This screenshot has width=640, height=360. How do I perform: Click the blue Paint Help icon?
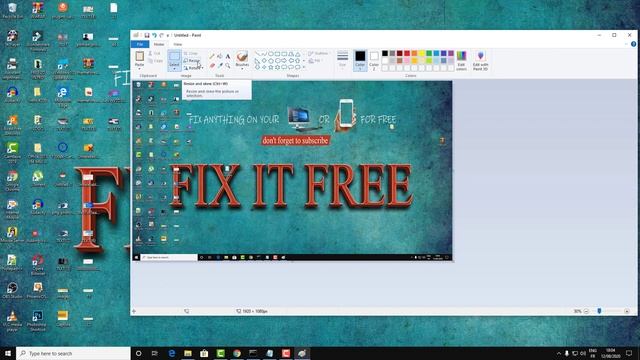pyautogui.click(x=633, y=44)
